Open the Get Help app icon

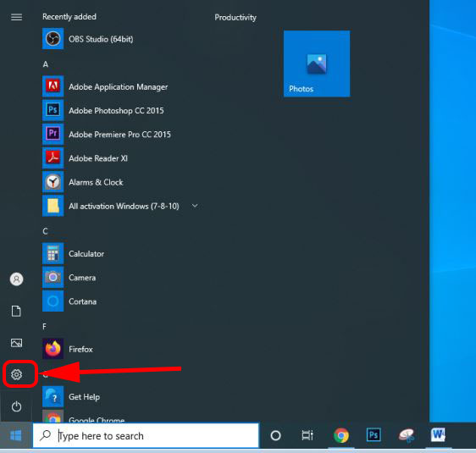click(53, 396)
